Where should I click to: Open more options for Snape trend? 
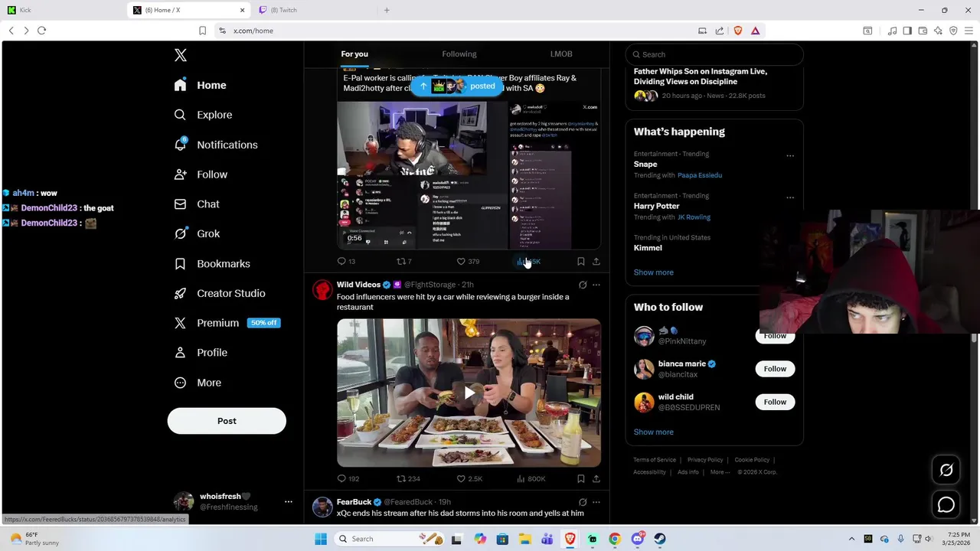pos(790,156)
